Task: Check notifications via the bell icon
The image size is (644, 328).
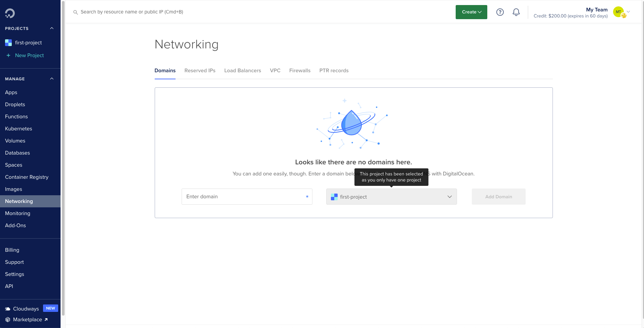Action: [516, 12]
